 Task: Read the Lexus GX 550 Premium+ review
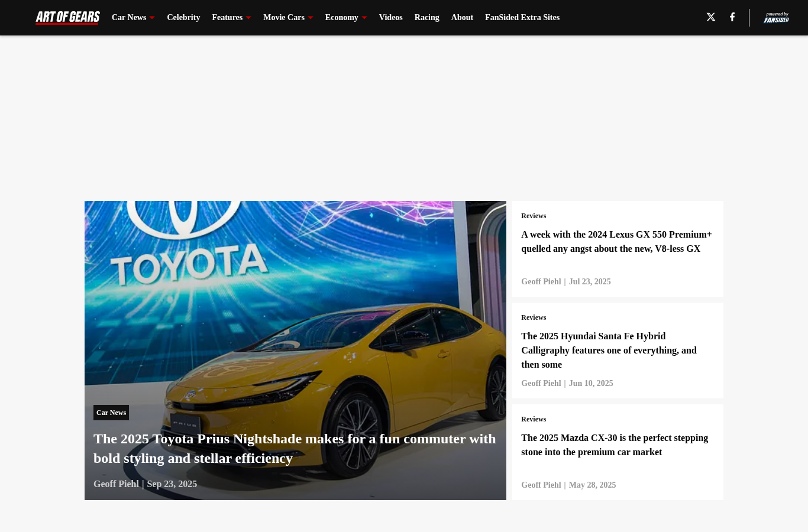pyautogui.click(x=616, y=242)
